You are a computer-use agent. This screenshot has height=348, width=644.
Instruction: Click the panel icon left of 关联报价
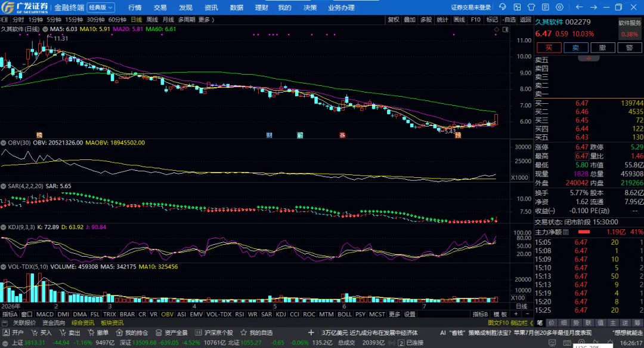pyautogui.click(x=5, y=323)
